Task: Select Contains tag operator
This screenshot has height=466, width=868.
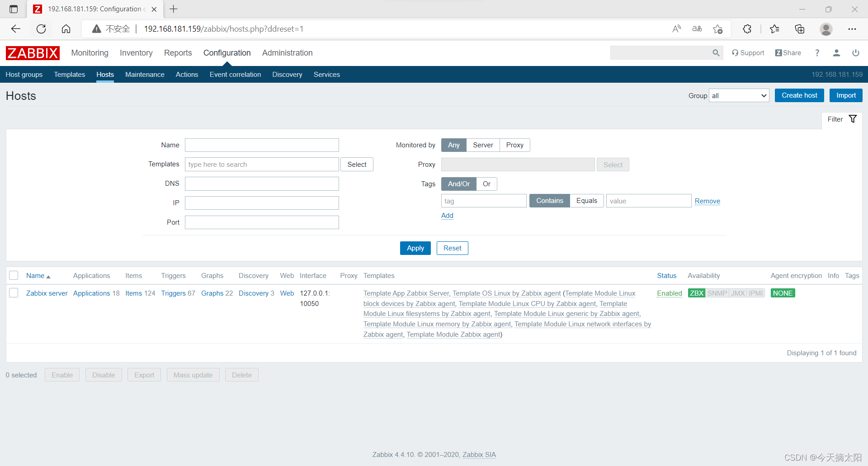Action: (550, 201)
